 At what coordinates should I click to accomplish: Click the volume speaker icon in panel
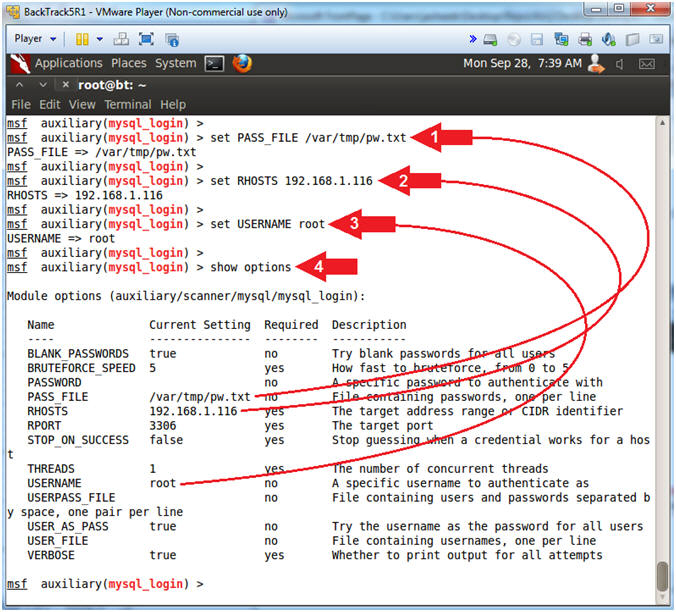coord(620,64)
